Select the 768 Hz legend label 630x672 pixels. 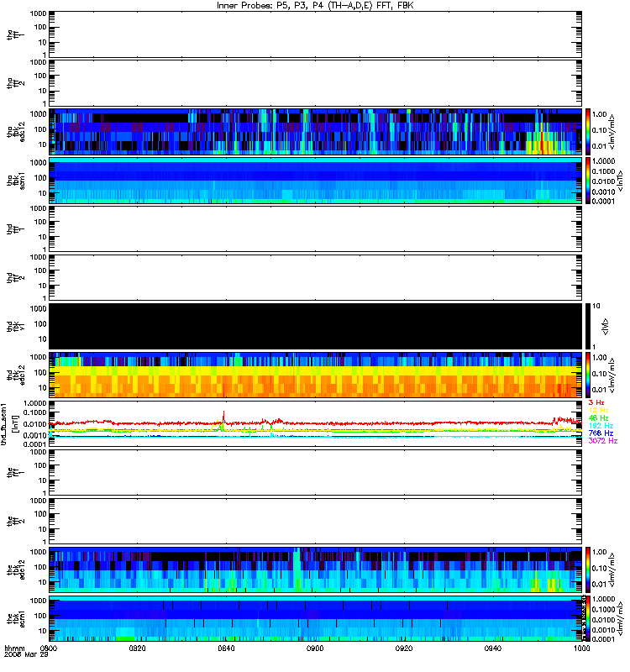click(601, 433)
